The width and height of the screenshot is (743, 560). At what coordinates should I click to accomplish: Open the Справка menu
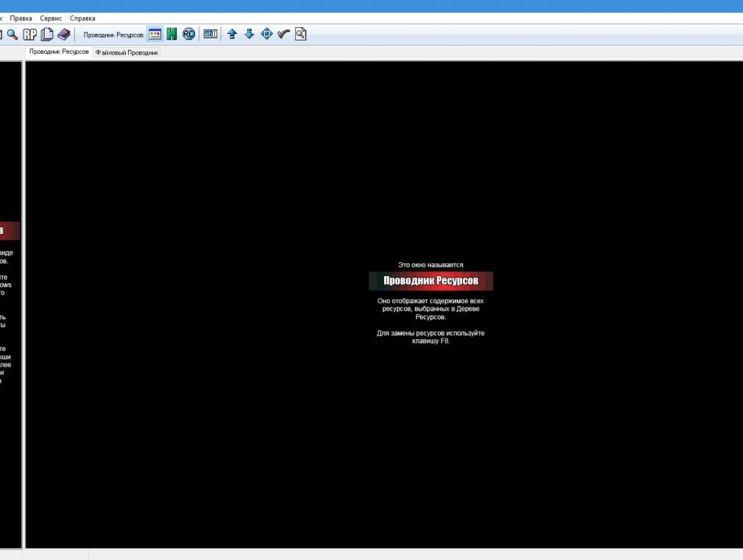point(82,18)
